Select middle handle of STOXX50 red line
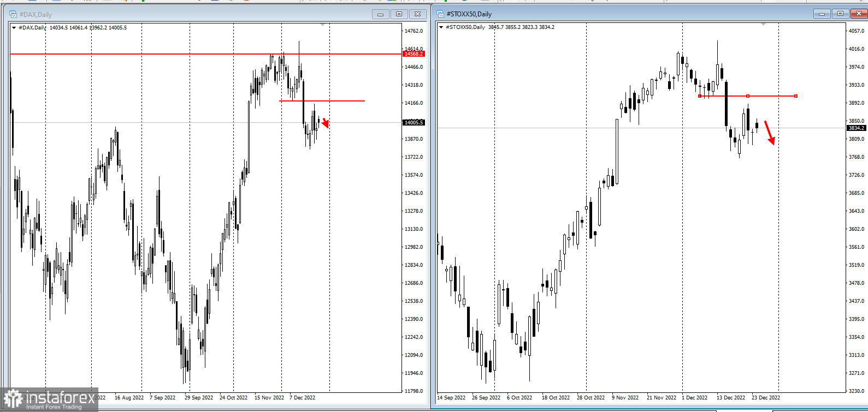868x412 pixels. (748, 96)
